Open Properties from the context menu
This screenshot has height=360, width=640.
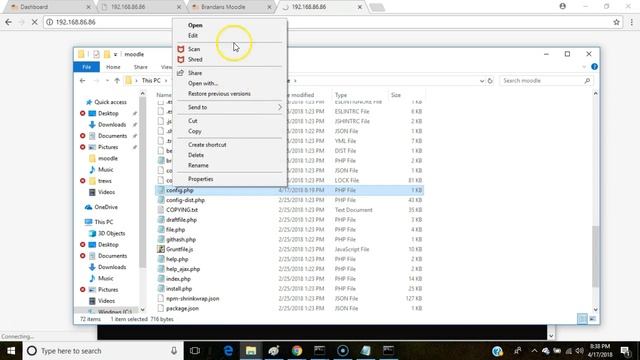point(200,179)
